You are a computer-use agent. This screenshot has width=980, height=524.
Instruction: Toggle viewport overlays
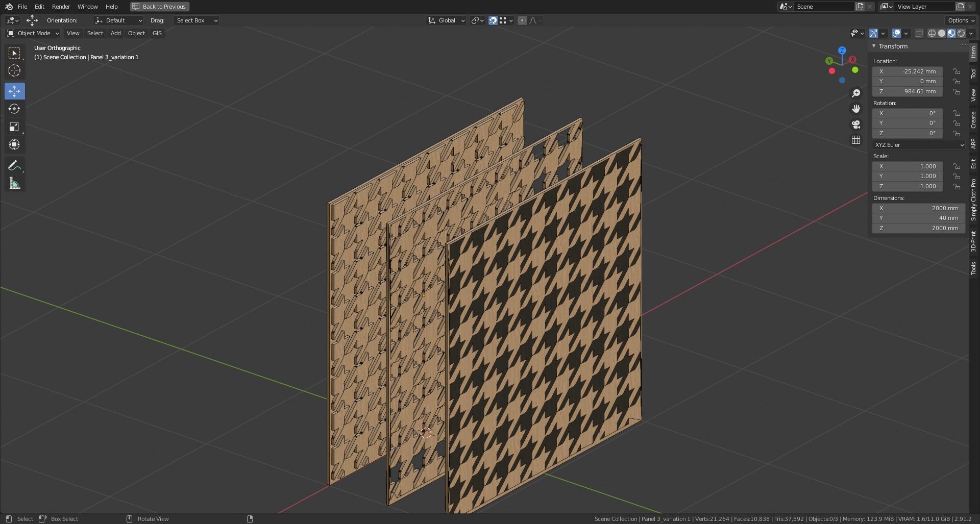pos(896,33)
